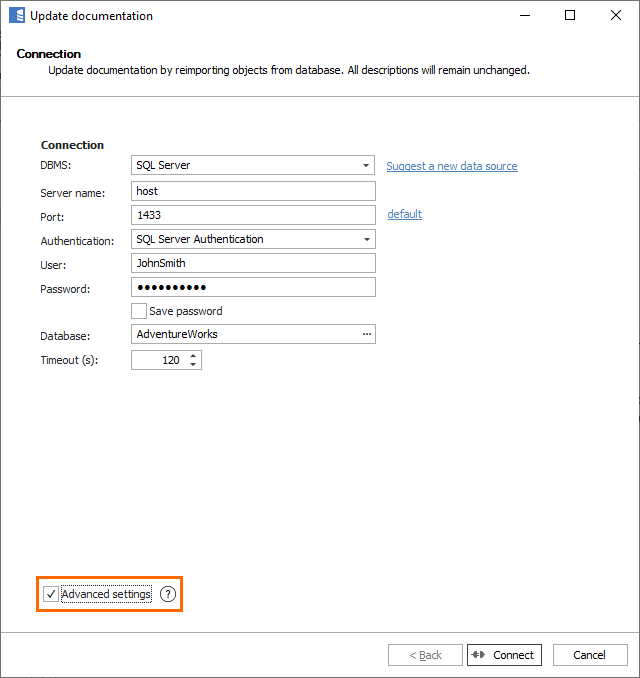
Task: Decrease Timeout value with down arrow
Action: coord(193,365)
